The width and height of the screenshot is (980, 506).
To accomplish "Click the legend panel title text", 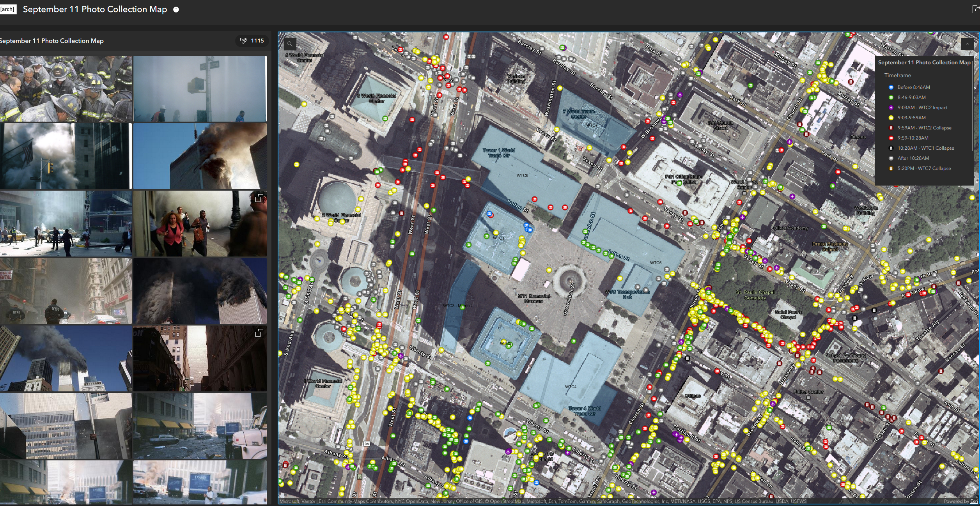I will pos(924,62).
